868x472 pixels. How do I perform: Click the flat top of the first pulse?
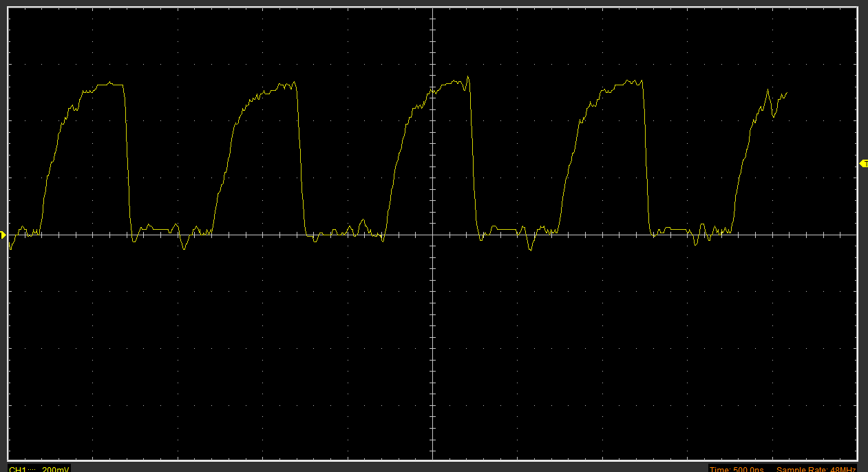(x=110, y=85)
